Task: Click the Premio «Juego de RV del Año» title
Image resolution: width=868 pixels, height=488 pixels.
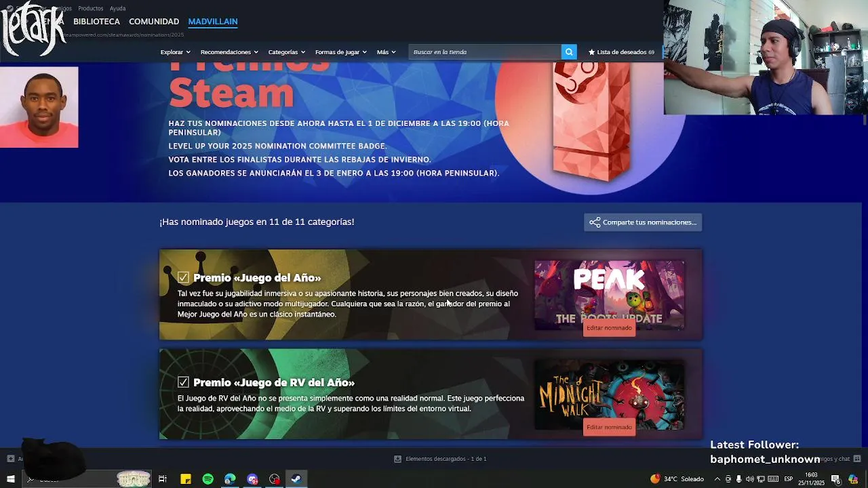Action: coord(274,382)
